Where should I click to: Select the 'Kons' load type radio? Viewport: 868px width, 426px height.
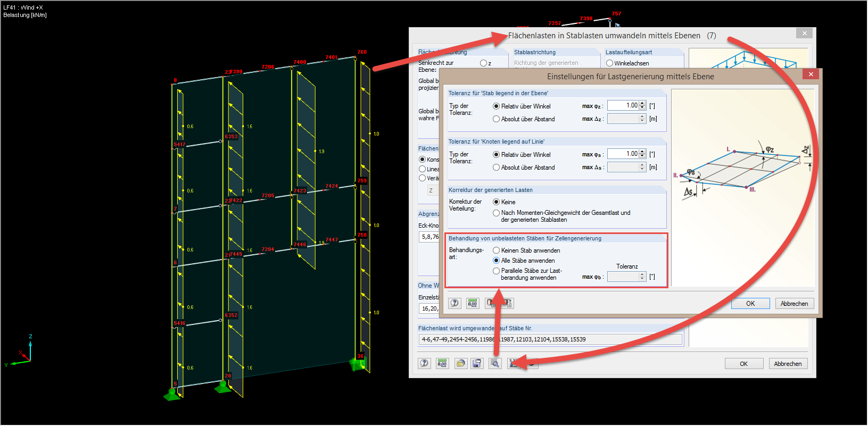coord(422,160)
